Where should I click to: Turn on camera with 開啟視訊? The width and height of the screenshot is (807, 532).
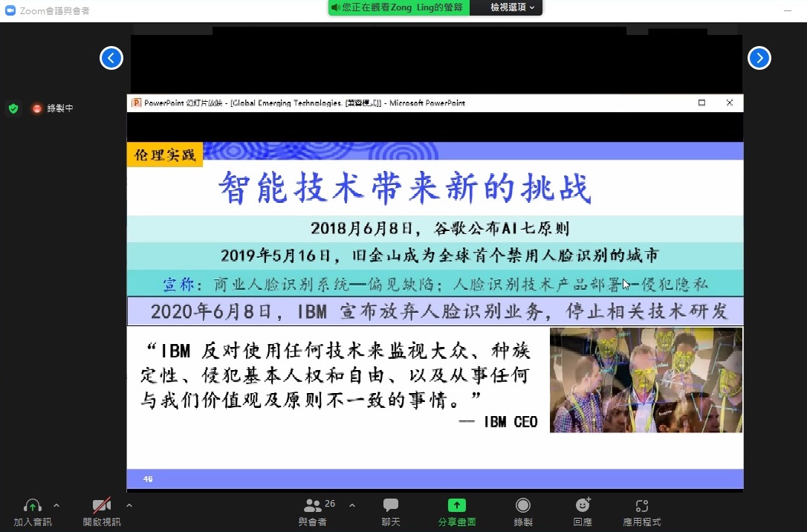pos(101,506)
